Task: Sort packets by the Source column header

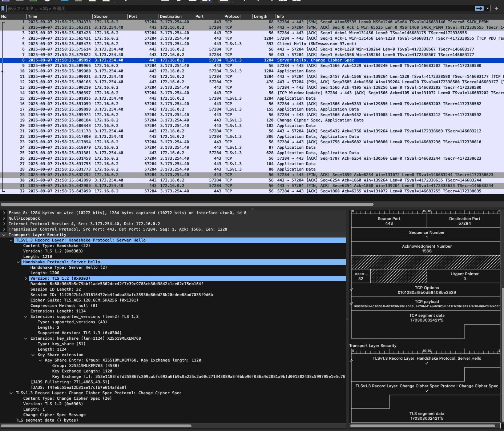Action: tap(110, 16)
